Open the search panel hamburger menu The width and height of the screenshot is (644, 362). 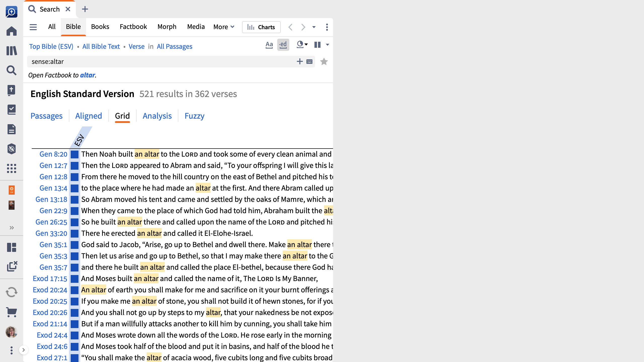[x=33, y=27]
